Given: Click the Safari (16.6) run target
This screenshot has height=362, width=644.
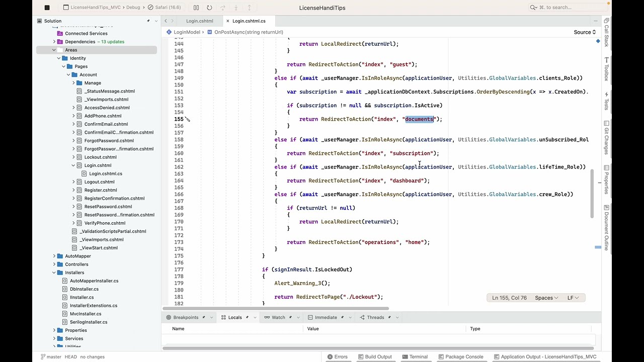Looking at the screenshot, I should tap(164, 8).
